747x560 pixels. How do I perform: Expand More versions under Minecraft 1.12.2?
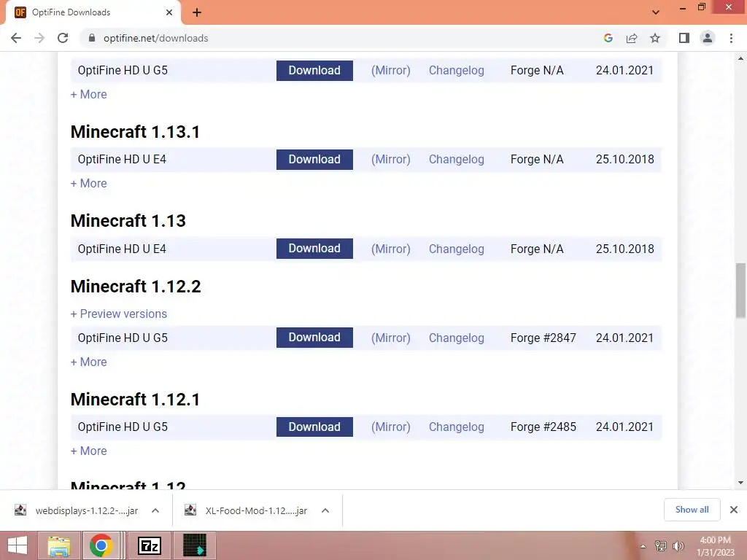click(88, 362)
